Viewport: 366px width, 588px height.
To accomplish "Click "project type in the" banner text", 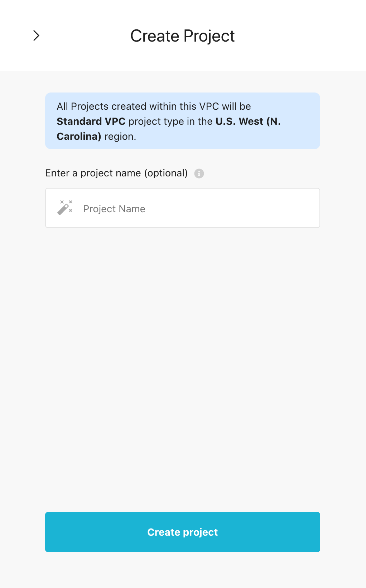I will [170, 122].
